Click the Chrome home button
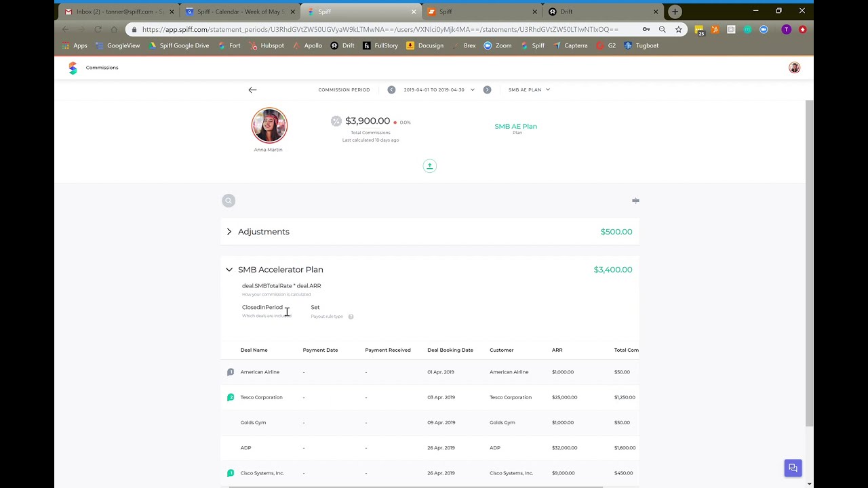Screen dimensions: 868x488 coord(114,30)
